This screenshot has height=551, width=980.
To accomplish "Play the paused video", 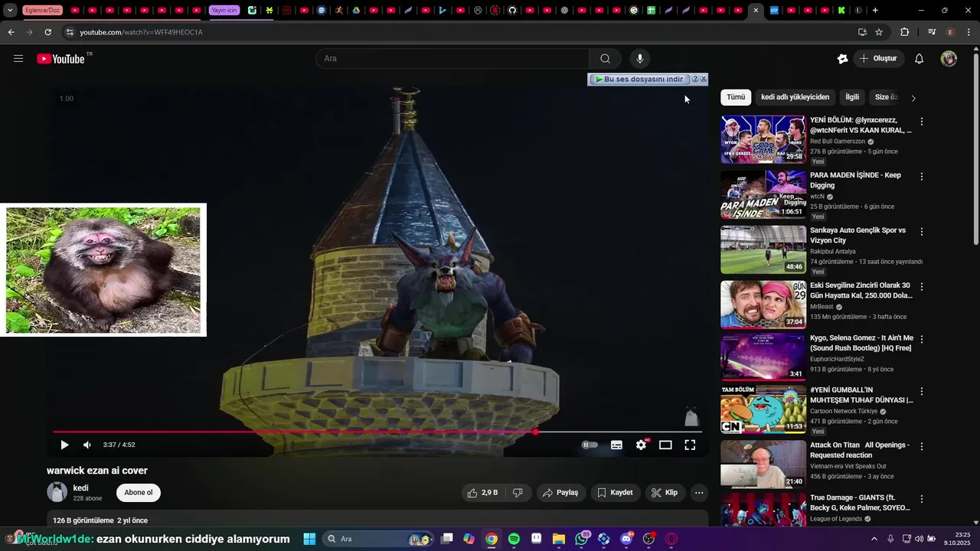I will [x=64, y=445].
